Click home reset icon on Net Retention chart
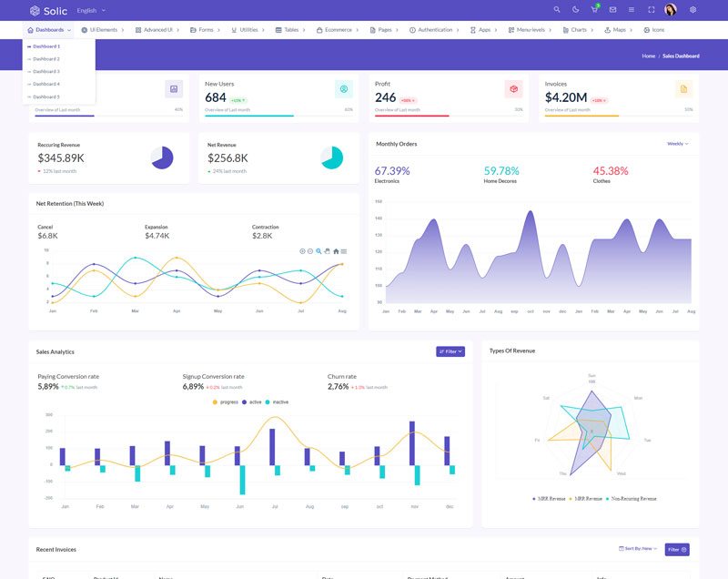The image size is (728, 579). coord(336,251)
